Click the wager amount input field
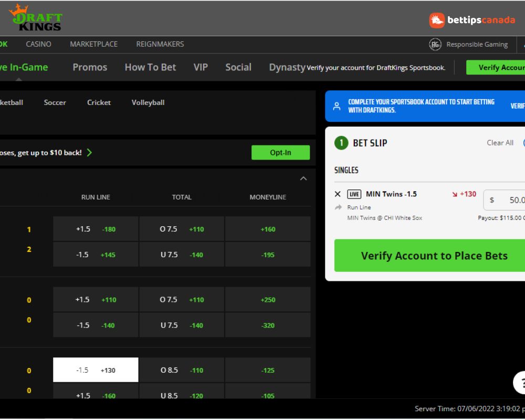Image resolution: width=525 pixels, height=420 pixels. click(x=504, y=200)
